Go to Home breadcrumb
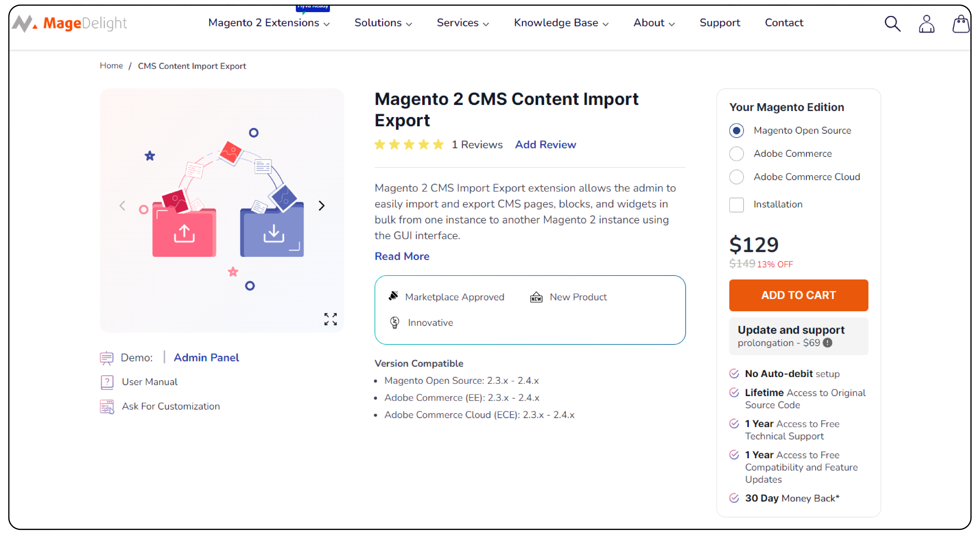This screenshot has height=535, width=980. pos(111,66)
